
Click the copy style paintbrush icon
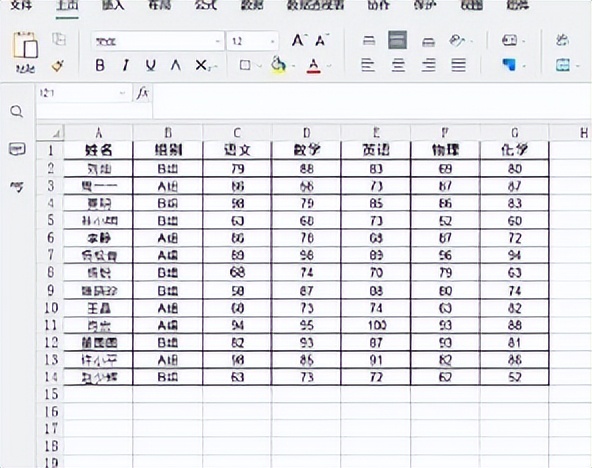click(x=58, y=66)
